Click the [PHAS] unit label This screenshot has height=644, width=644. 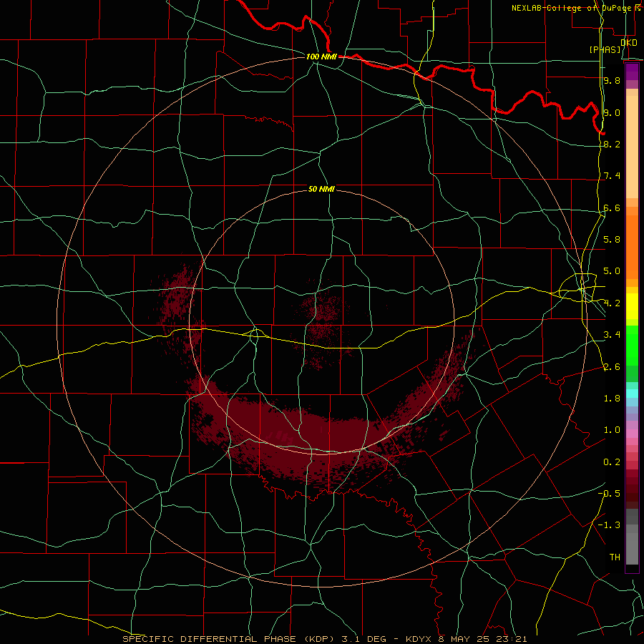tap(605, 49)
